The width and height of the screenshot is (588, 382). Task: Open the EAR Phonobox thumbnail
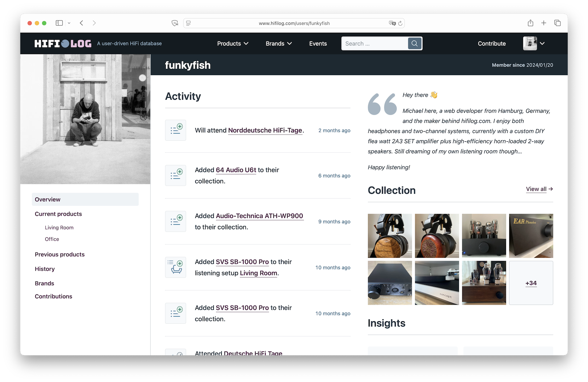[x=531, y=236]
